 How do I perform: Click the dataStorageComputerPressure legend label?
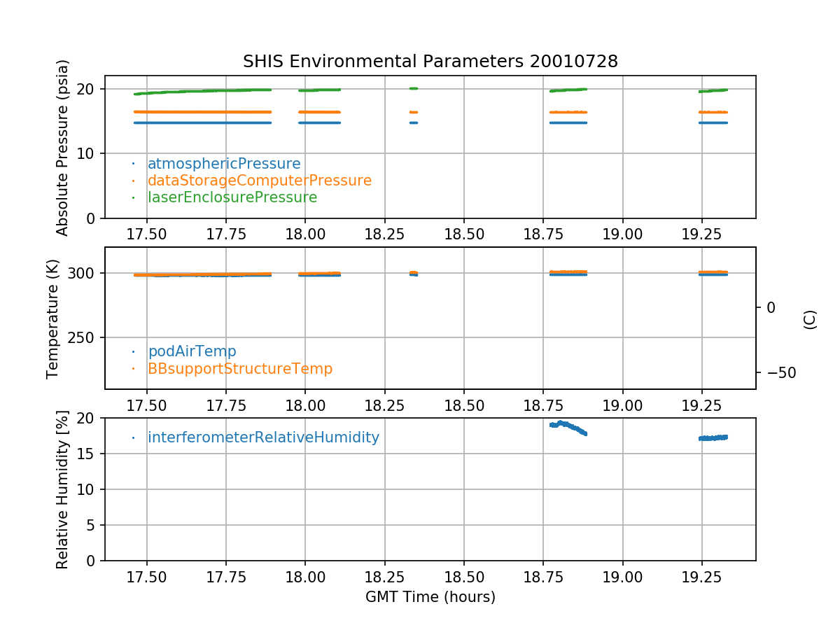pos(259,181)
